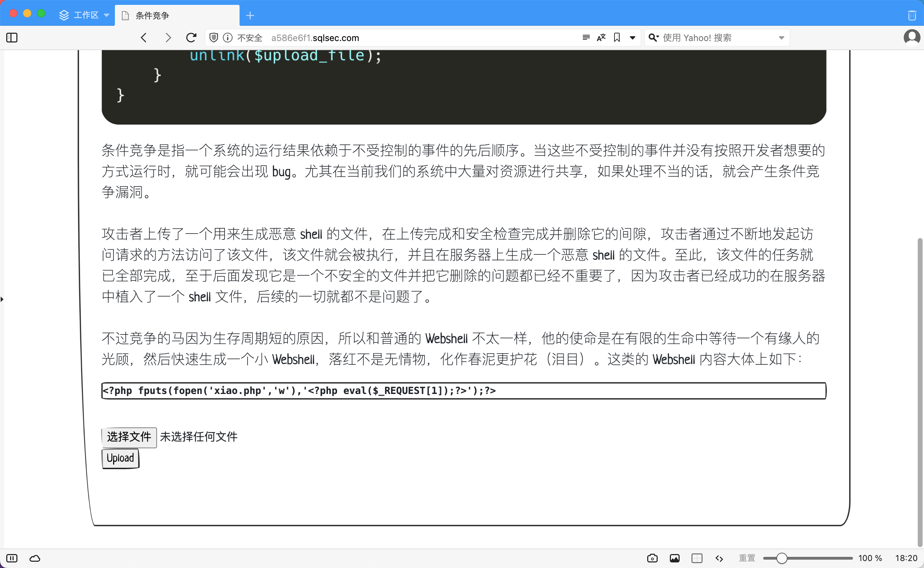Toggle the sidebar panel button
This screenshot has width=924, height=568.
click(x=12, y=38)
